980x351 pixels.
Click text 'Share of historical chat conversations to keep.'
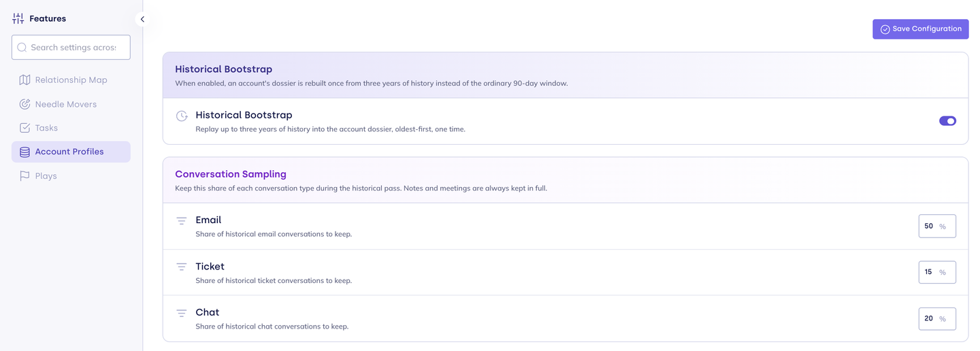[272, 327]
